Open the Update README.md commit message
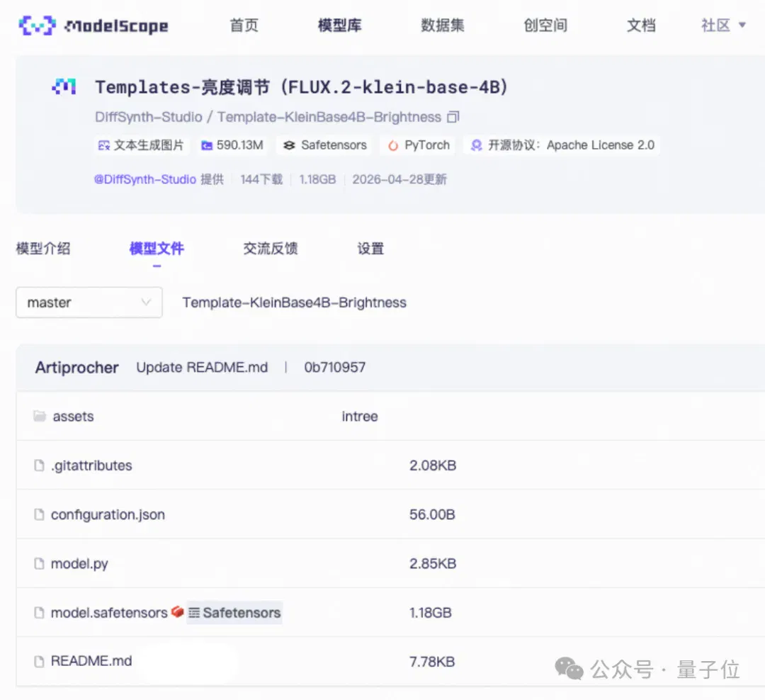 tap(202, 368)
